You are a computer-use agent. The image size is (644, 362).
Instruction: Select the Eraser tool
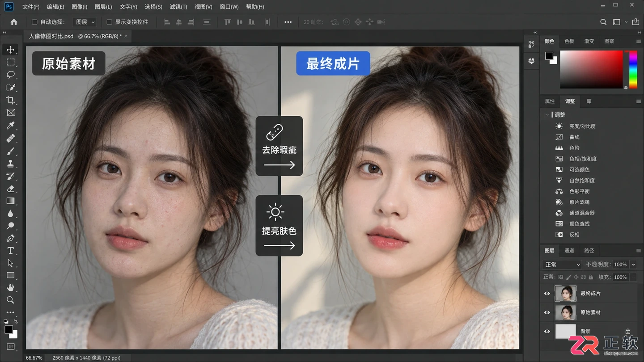tap(10, 189)
